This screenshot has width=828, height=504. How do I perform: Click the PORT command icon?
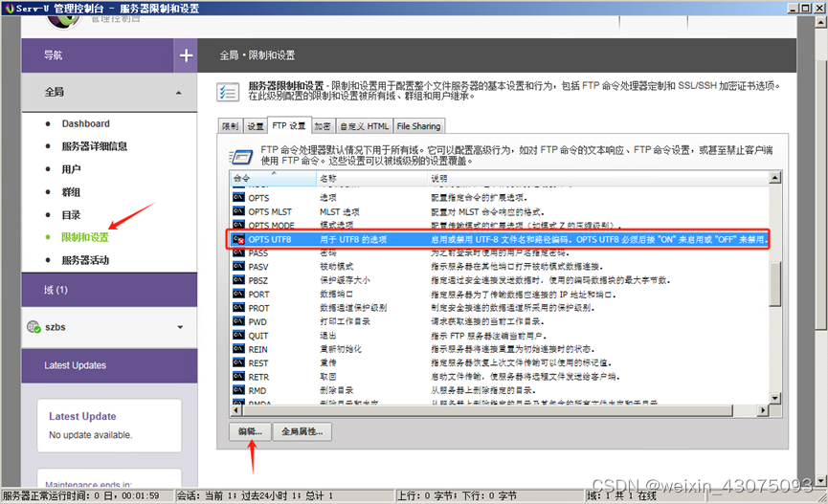coord(238,294)
